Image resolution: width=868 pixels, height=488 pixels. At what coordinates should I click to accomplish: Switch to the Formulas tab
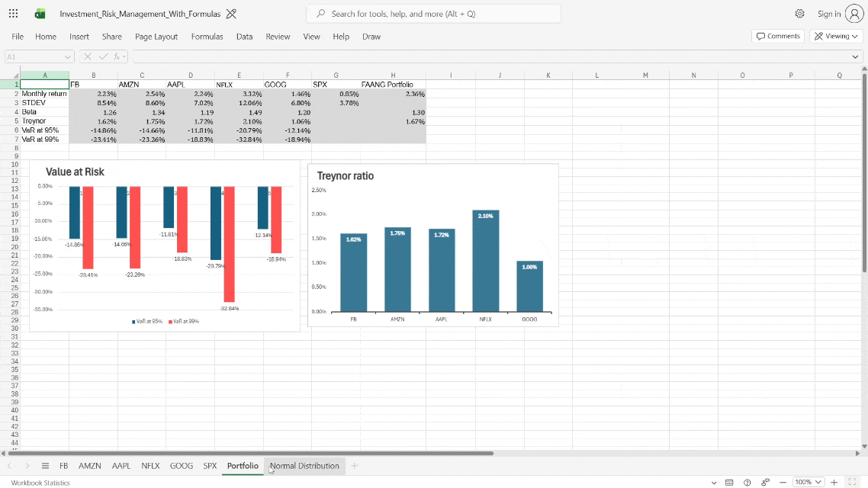pyautogui.click(x=207, y=37)
